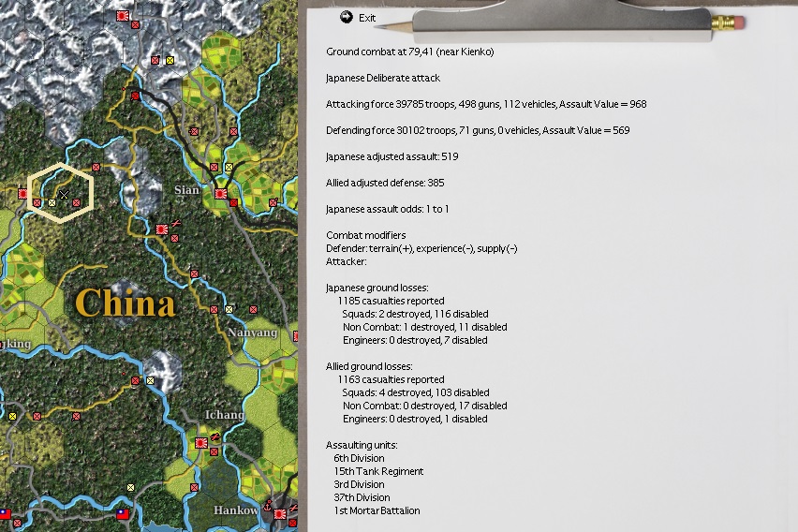Click the Defender combat modifiers line
798x532 pixels.
pyautogui.click(x=421, y=248)
